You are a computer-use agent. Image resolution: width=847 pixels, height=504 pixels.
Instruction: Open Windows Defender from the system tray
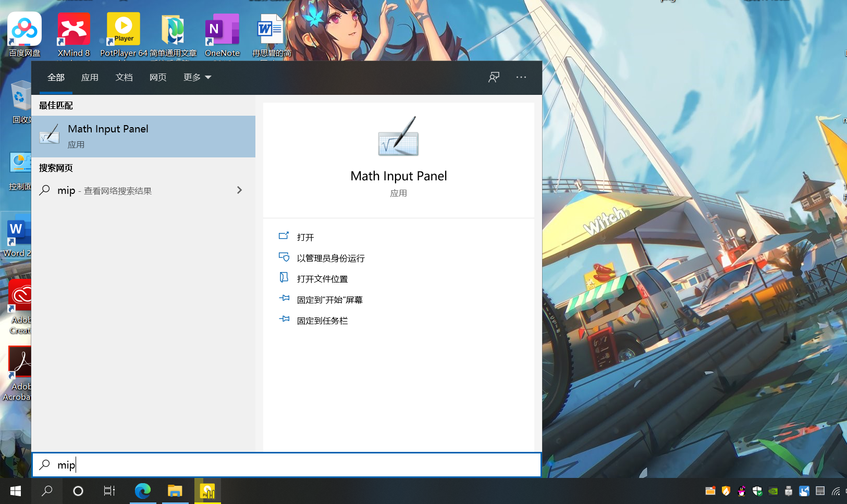[x=757, y=490]
